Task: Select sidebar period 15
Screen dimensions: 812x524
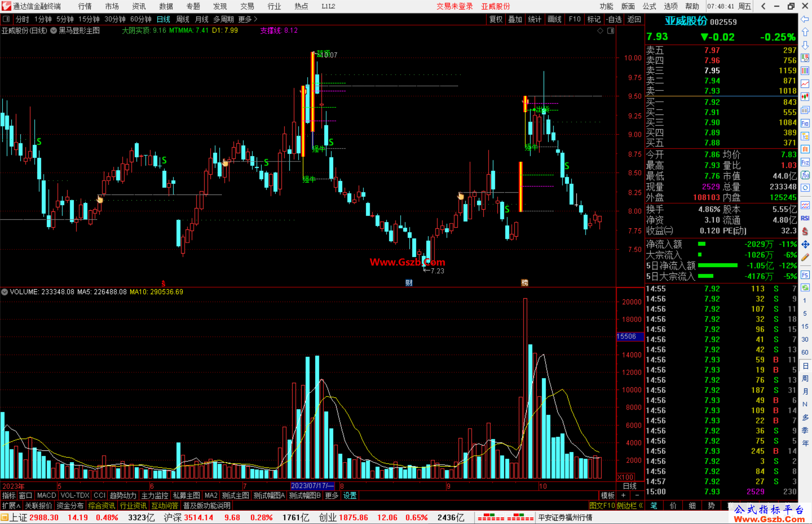Action: tap(805, 326)
